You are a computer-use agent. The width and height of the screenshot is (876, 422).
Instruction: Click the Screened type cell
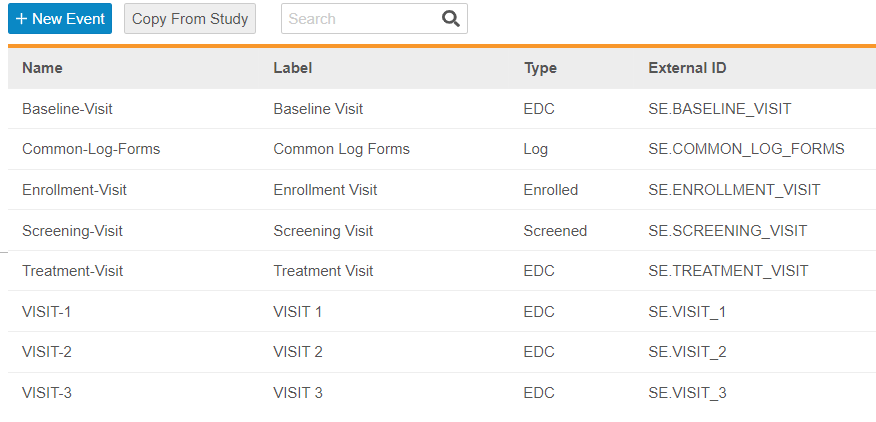click(555, 231)
